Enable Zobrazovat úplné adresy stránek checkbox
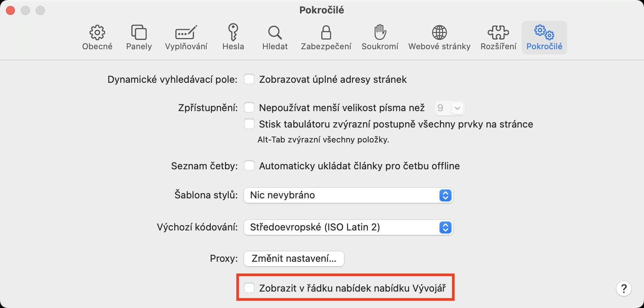Screen dimensions: 644x308 click(x=249, y=79)
